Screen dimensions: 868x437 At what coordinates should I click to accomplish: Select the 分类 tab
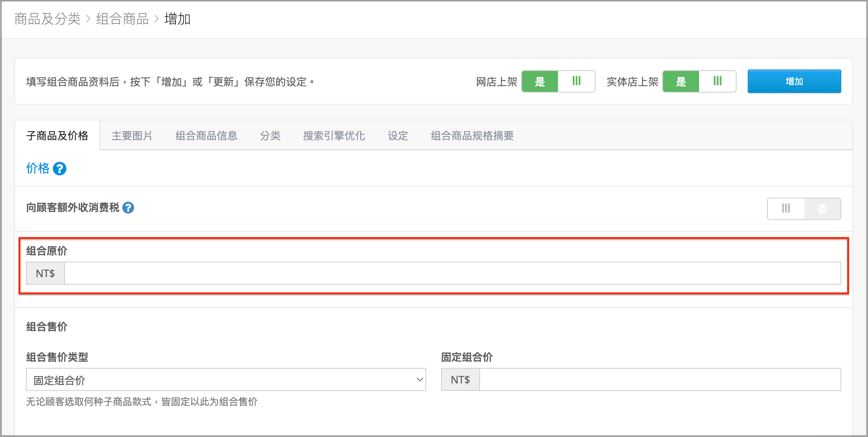point(270,136)
